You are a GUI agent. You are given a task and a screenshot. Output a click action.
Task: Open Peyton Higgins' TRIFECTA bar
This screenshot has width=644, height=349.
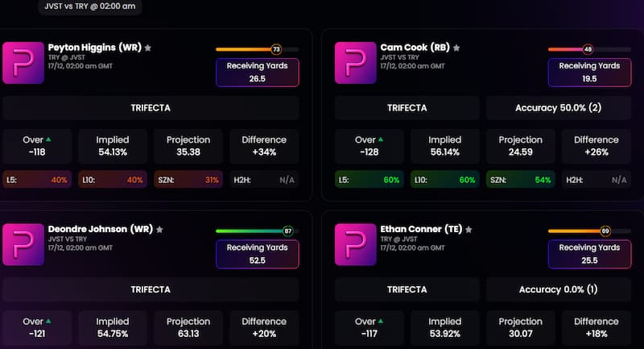pyautogui.click(x=151, y=108)
